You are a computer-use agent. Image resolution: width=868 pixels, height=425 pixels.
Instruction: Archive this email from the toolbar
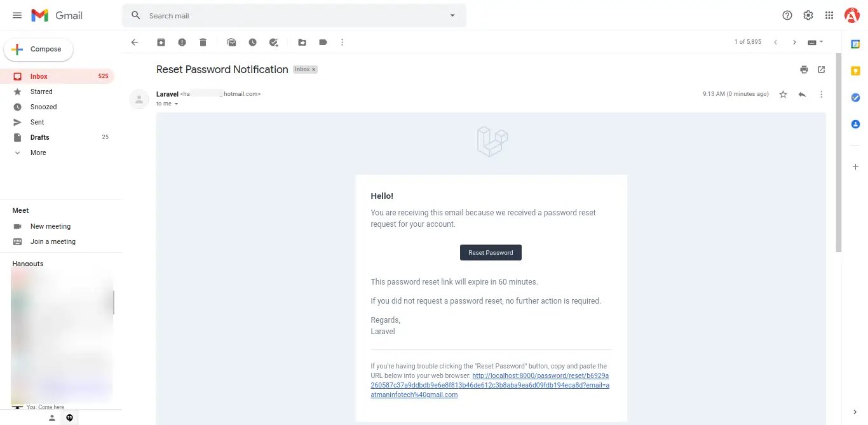tap(161, 43)
